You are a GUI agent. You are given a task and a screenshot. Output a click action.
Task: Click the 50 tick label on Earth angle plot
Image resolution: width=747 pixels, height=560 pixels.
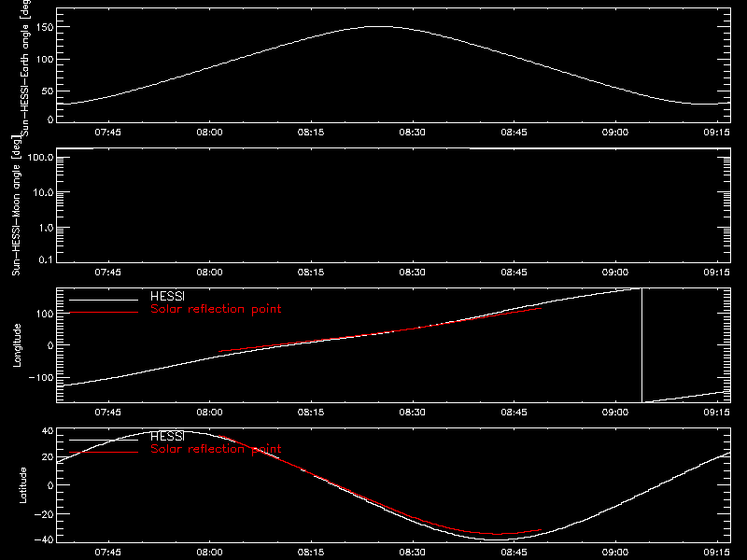48,91
